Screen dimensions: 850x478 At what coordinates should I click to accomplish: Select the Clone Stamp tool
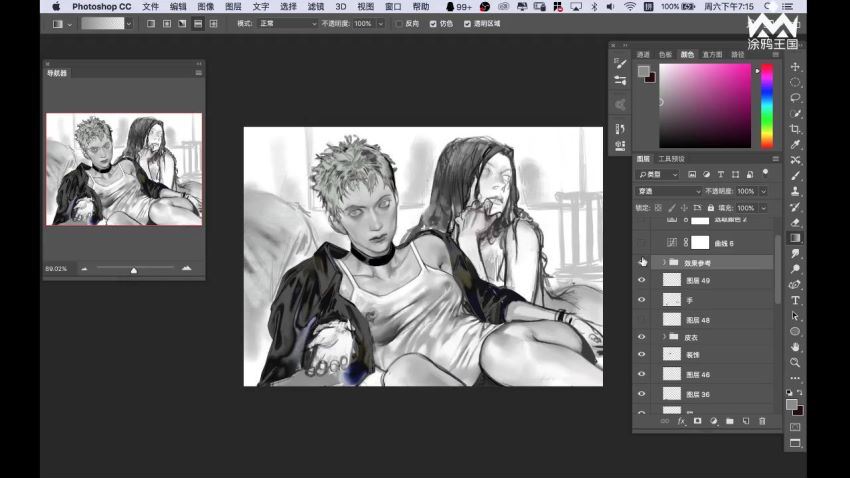(x=795, y=191)
